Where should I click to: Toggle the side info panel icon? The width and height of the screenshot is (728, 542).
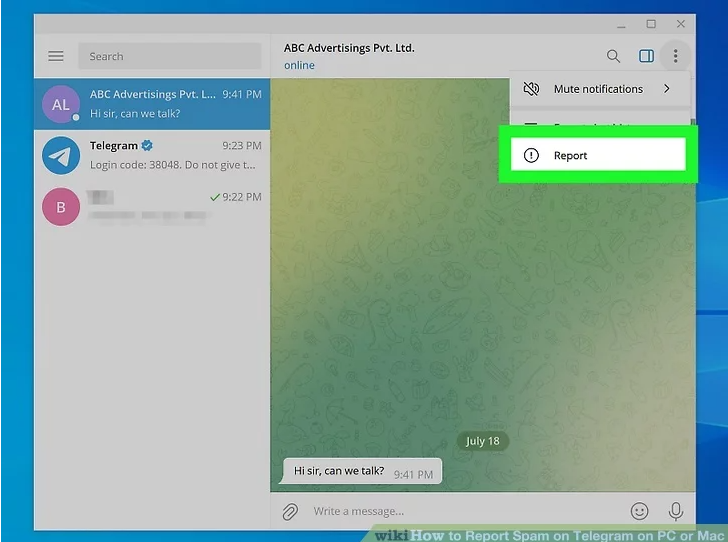point(646,56)
